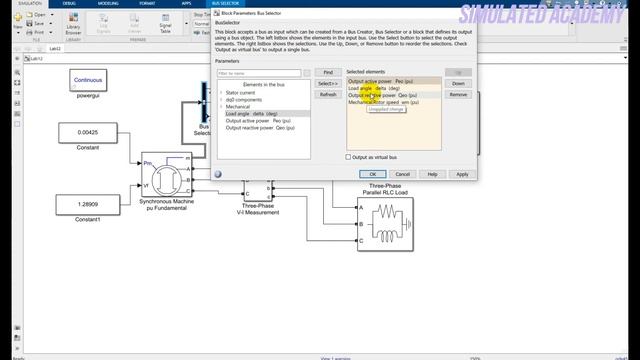Open the Normal simulation mode dropdown
Viewport: 640px width, 360px height.
click(x=202, y=24)
